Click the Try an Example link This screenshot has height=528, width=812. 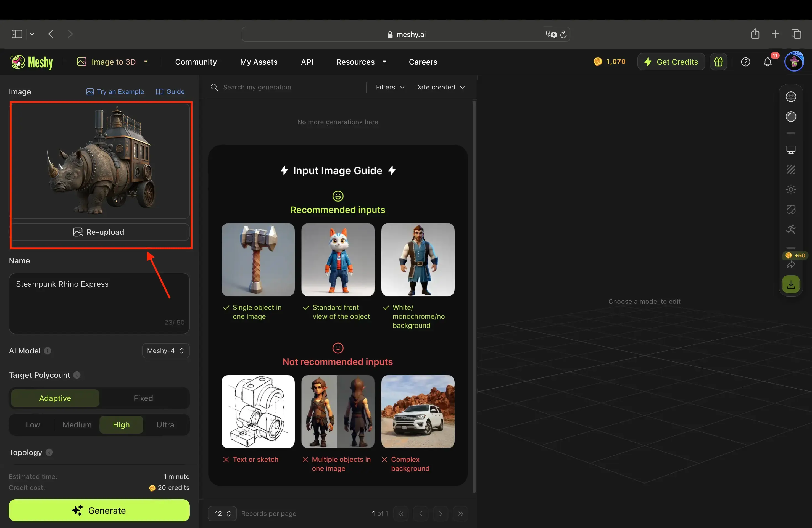point(115,92)
